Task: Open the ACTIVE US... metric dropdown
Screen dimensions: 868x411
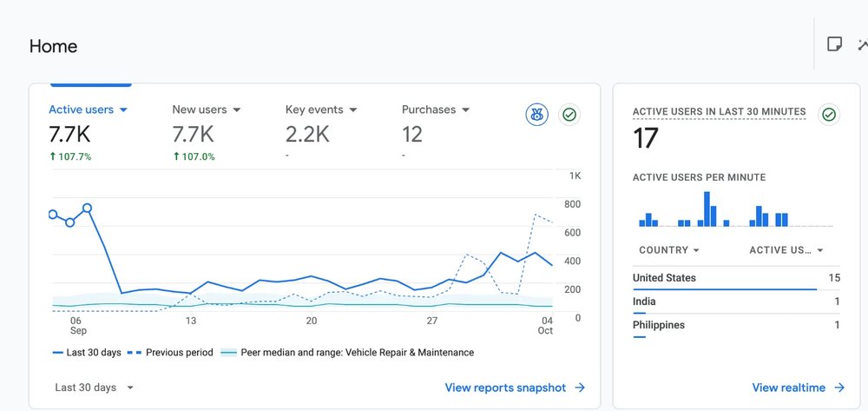Action: tap(786, 250)
